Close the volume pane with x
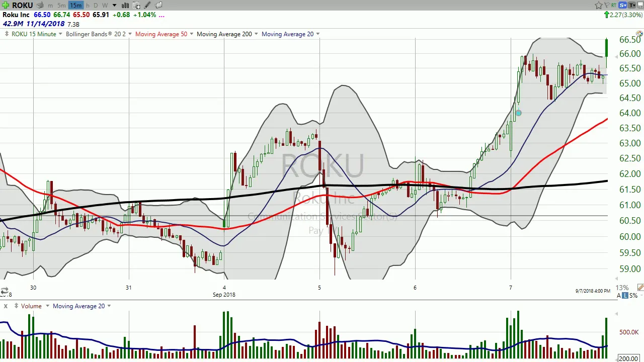 [5, 306]
